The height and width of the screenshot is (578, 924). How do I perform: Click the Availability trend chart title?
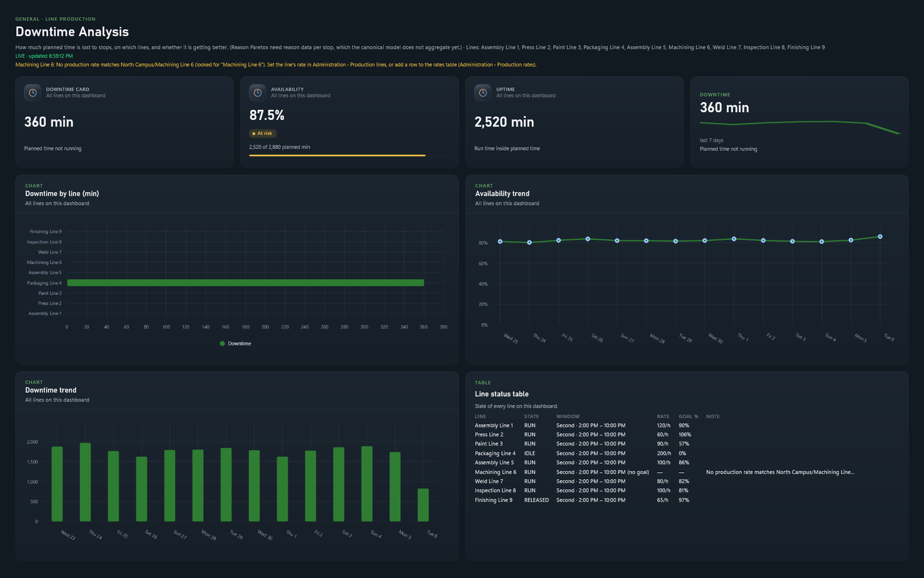(x=502, y=194)
